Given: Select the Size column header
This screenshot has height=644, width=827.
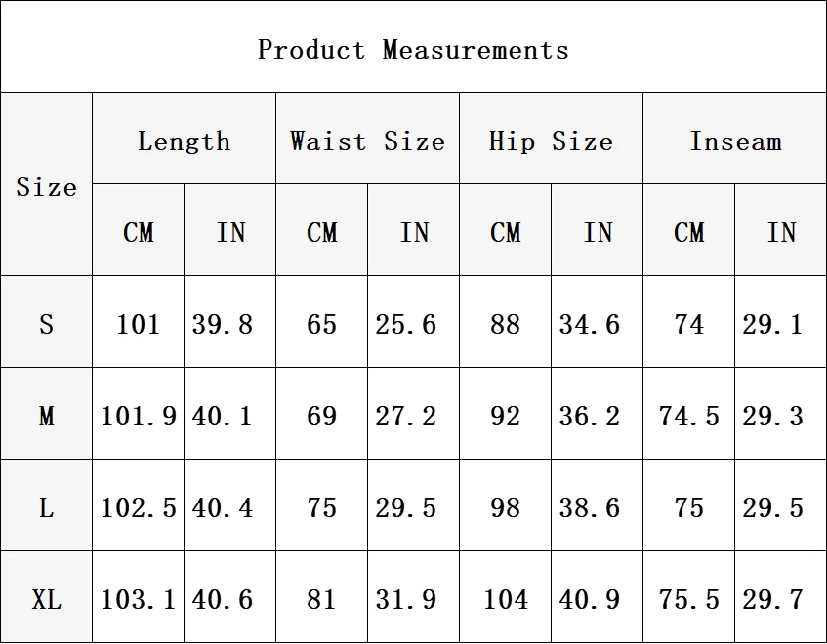Looking at the screenshot, I should point(46,186).
